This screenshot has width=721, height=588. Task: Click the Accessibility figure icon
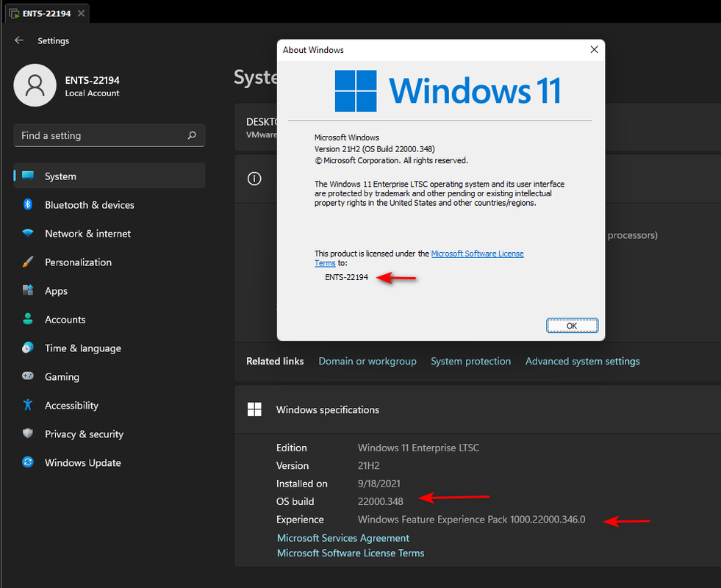tap(28, 405)
